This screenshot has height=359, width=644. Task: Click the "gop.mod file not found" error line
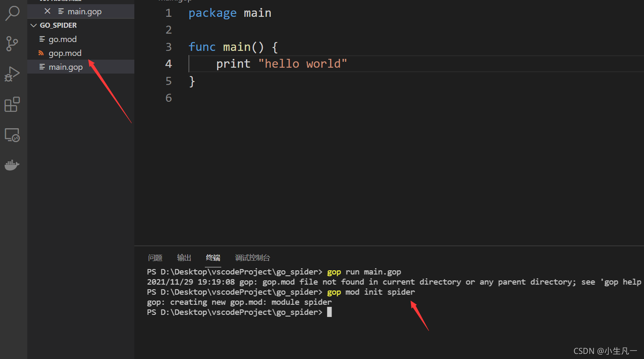(394, 282)
